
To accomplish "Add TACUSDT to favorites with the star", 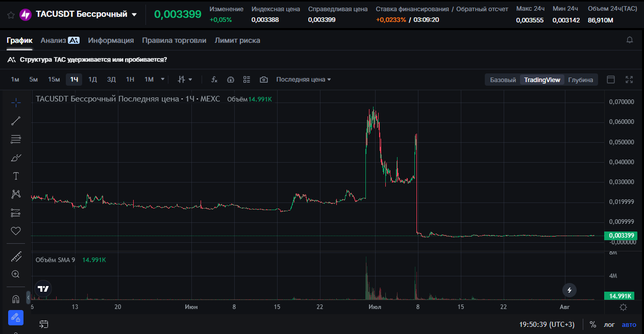I will click(11, 15).
